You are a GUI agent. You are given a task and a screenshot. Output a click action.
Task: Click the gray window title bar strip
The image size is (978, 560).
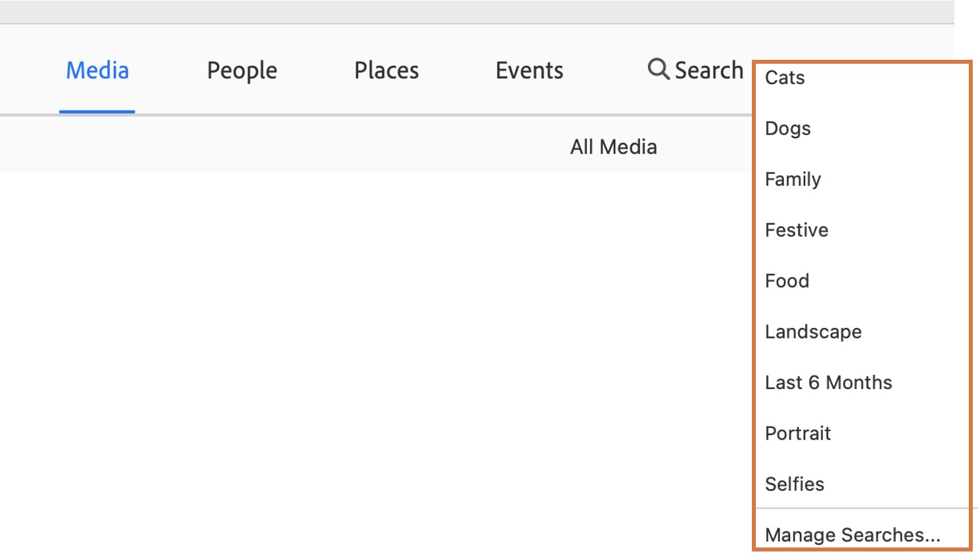[x=460, y=11]
